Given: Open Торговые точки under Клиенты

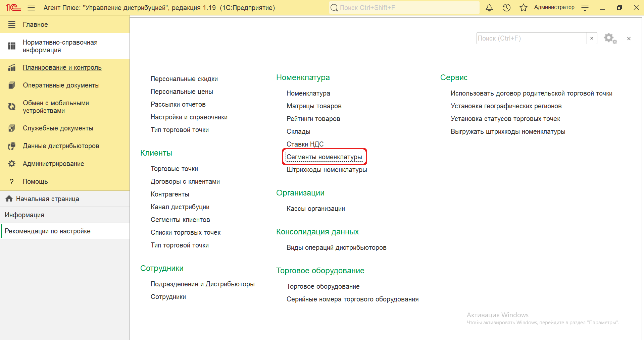Looking at the screenshot, I should click(174, 169).
